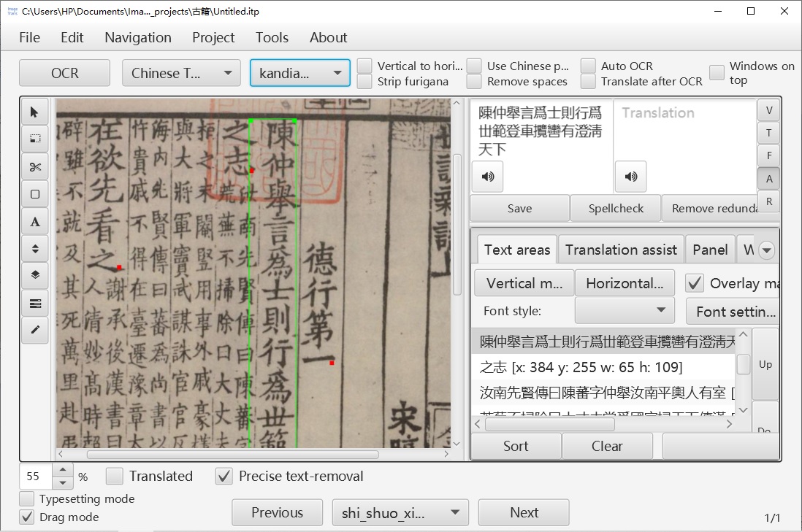
Task: Click the F side button
Action: pos(768,155)
